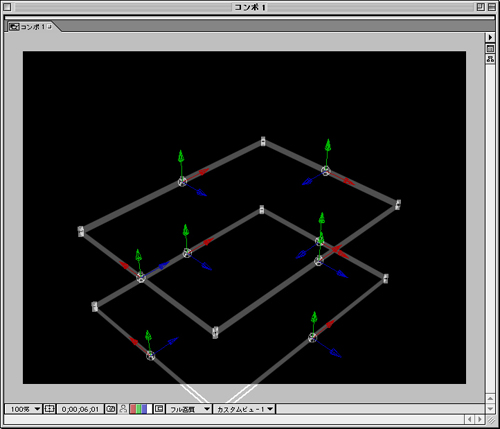Click the current time 0;00;06;01 display

tap(80, 409)
